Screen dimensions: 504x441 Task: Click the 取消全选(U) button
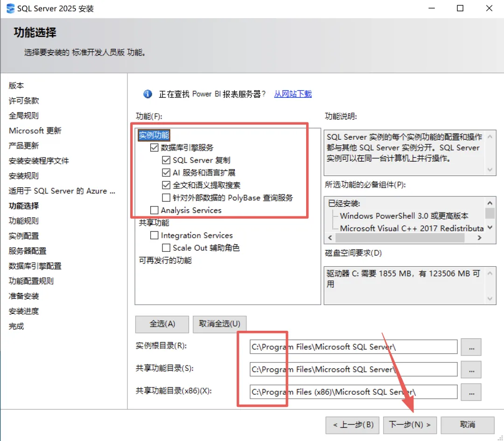pos(219,324)
